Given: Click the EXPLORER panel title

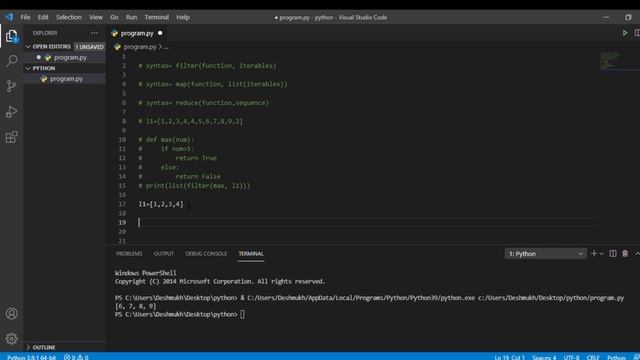Looking at the screenshot, I should tap(45, 33).
